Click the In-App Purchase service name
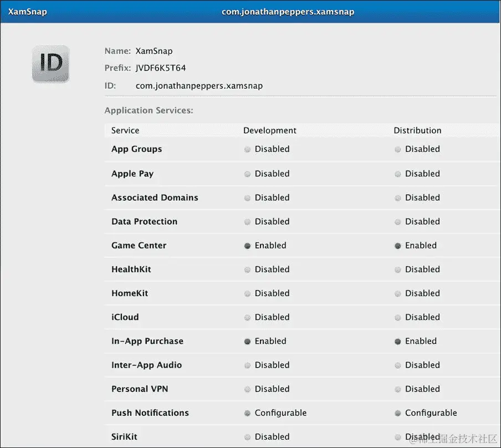 pos(147,341)
